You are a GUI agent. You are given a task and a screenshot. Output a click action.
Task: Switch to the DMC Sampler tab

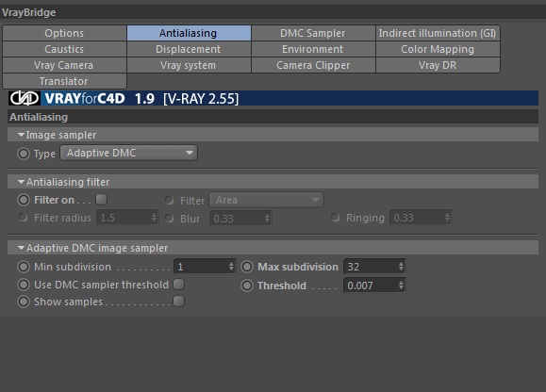(313, 33)
